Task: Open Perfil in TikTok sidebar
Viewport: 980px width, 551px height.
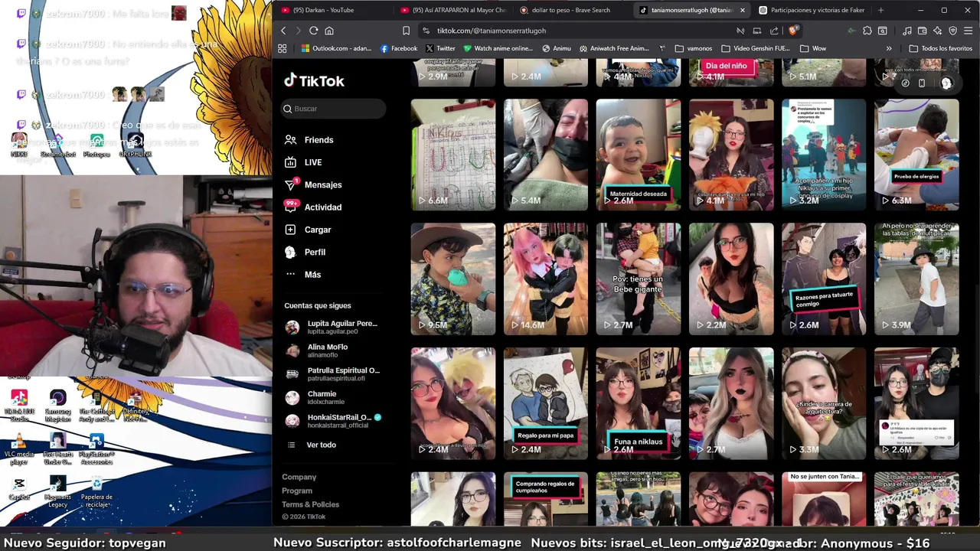Action: click(305, 252)
